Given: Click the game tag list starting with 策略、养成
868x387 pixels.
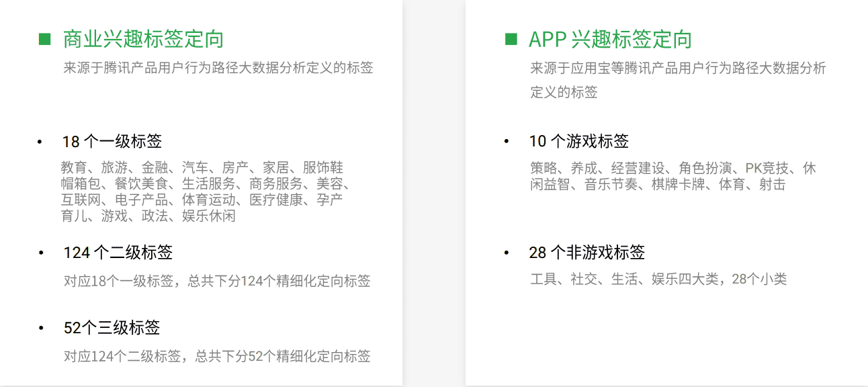Looking at the screenshot, I should (x=672, y=176).
